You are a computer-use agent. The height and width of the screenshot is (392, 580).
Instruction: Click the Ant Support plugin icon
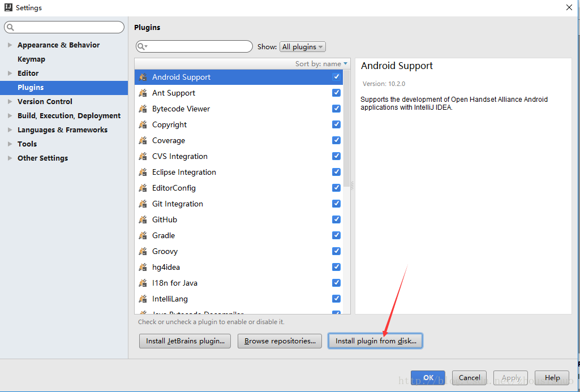143,93
